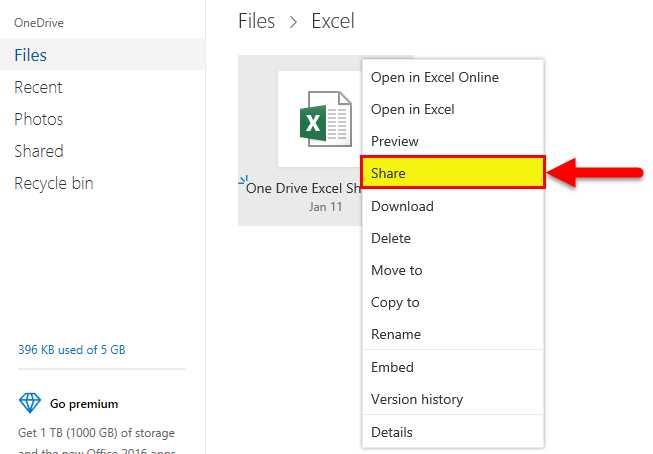Click Copy to in the menu
653x454 pixels.
(x=395, y=302)
